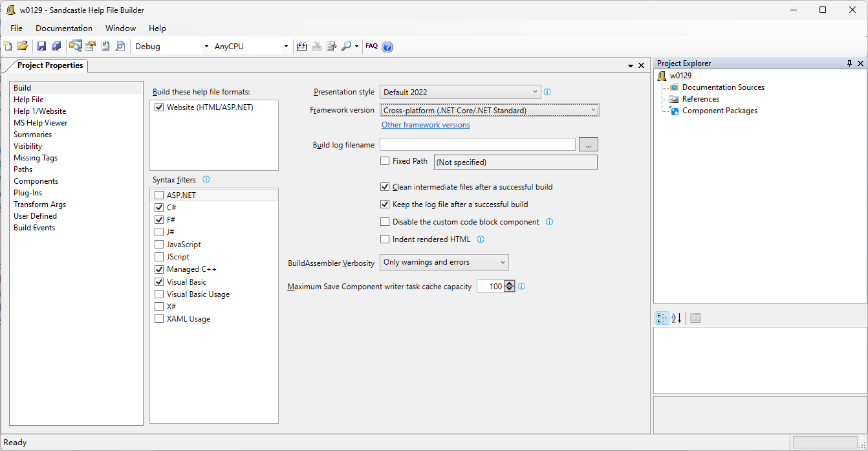
Task: Open the Project Explorer toolbar icon
Action: (x=76, y=46)
